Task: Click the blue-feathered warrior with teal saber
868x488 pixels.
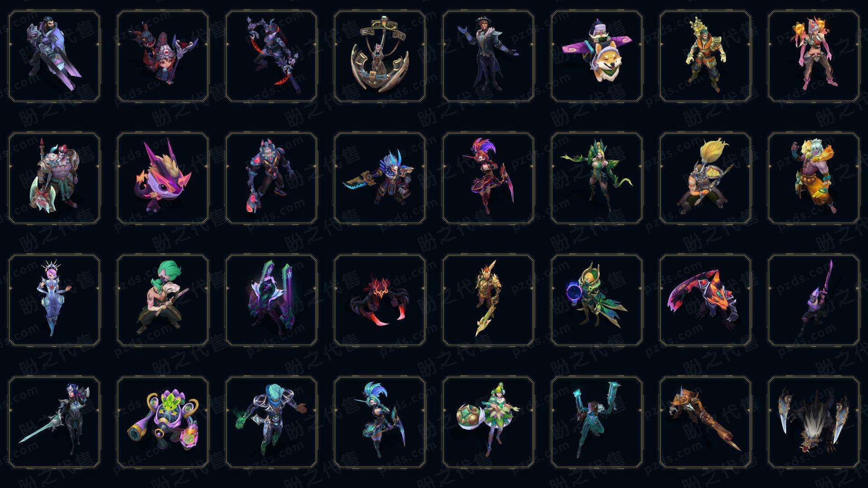Action: pos(380,178)
